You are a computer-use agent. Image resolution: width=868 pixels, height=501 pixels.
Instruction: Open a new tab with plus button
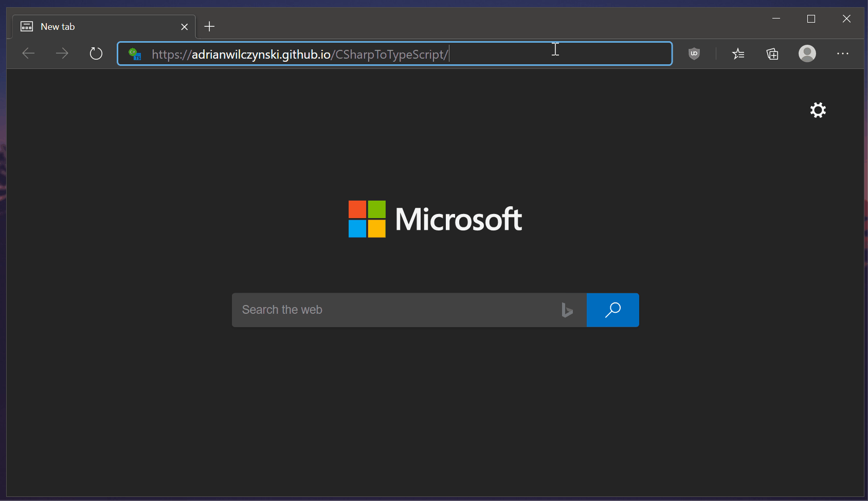click(x=209, y=27)
